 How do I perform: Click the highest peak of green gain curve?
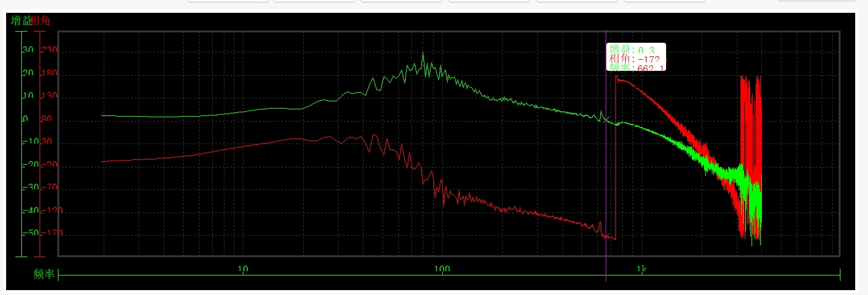coord(423,54)
